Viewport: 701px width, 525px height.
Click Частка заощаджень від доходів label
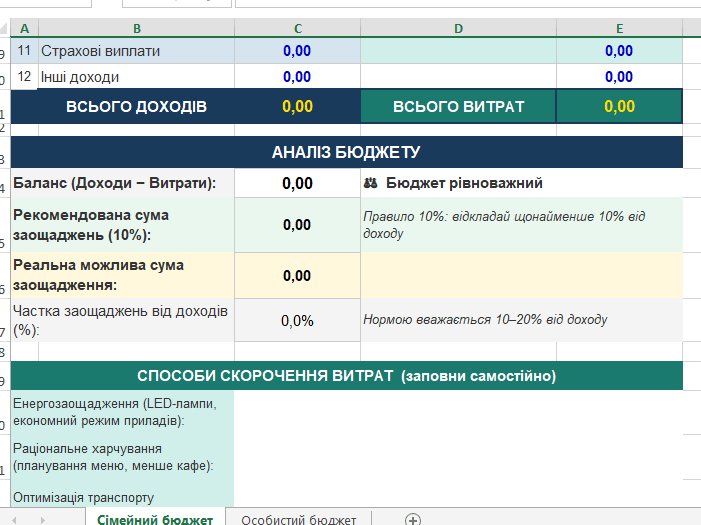point(123,320)
